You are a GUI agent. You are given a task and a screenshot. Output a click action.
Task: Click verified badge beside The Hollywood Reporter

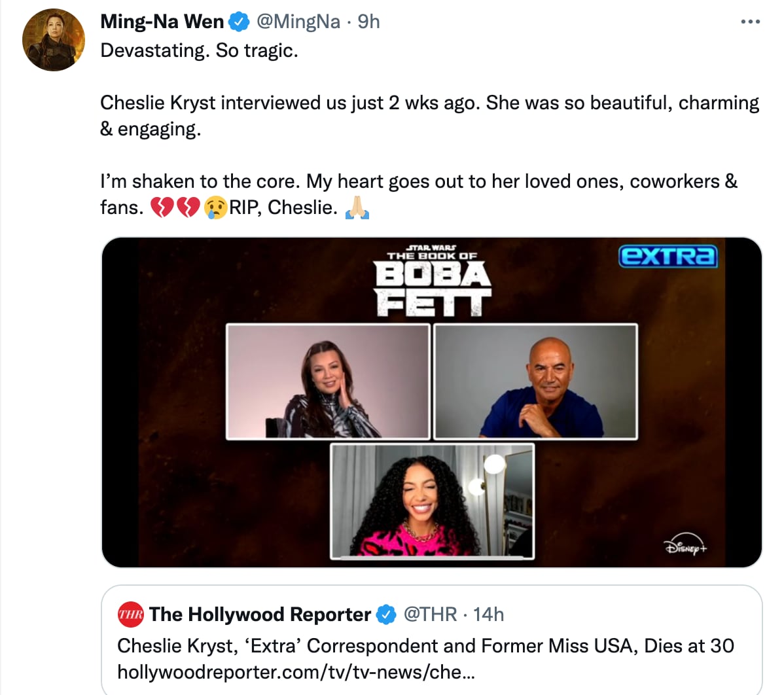[387, 615]
